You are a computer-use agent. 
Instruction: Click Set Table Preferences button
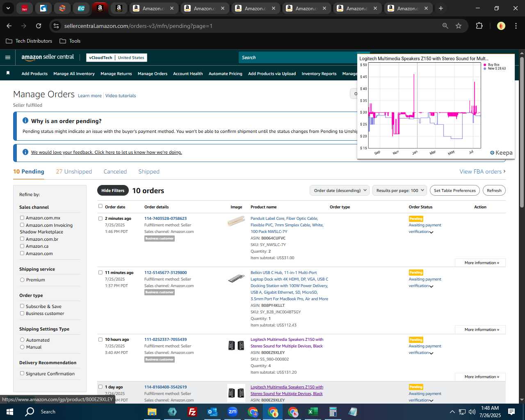click(455, 190)
